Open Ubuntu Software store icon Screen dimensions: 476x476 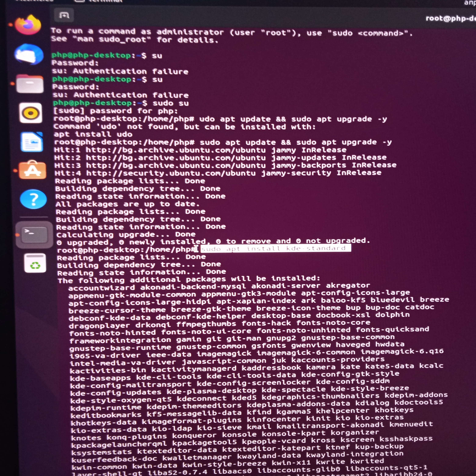32,170
